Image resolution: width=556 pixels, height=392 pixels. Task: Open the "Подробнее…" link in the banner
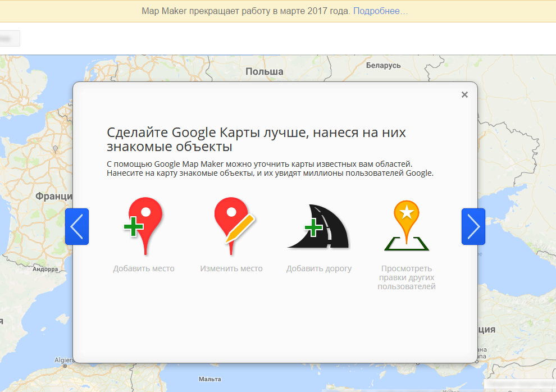[x=380, y=11]
